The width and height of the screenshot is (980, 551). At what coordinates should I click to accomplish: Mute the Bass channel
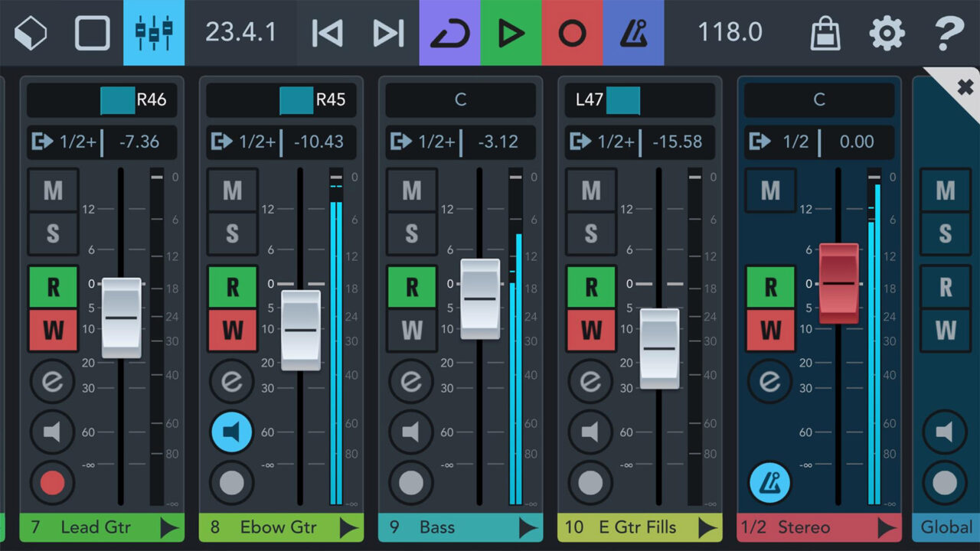pos(411,190)
